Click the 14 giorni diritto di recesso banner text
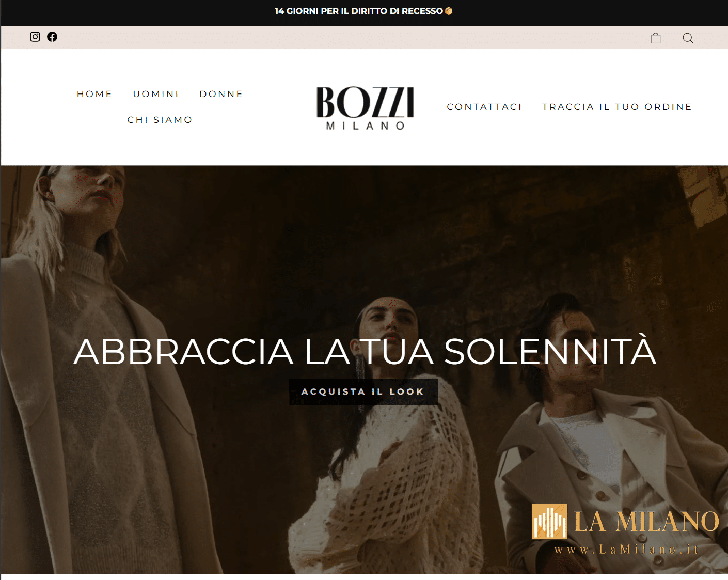Viewport: 728px width, 580px height. (359, 11)
